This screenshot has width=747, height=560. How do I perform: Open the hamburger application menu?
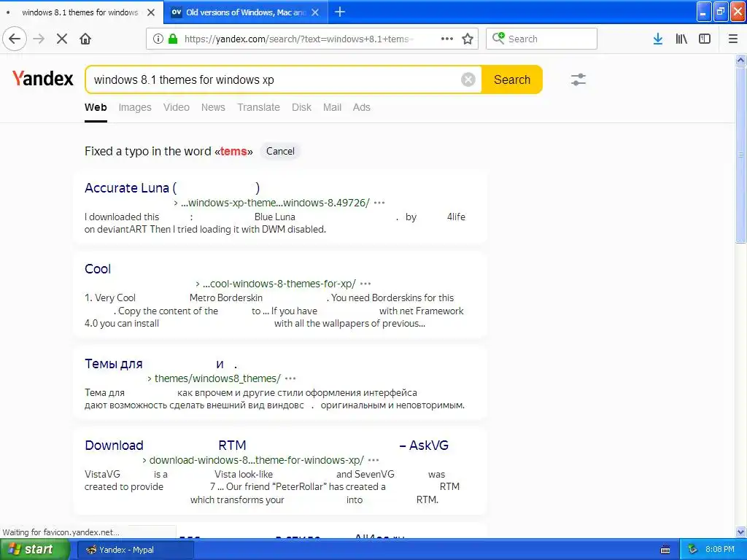click(x=732, y=39)
